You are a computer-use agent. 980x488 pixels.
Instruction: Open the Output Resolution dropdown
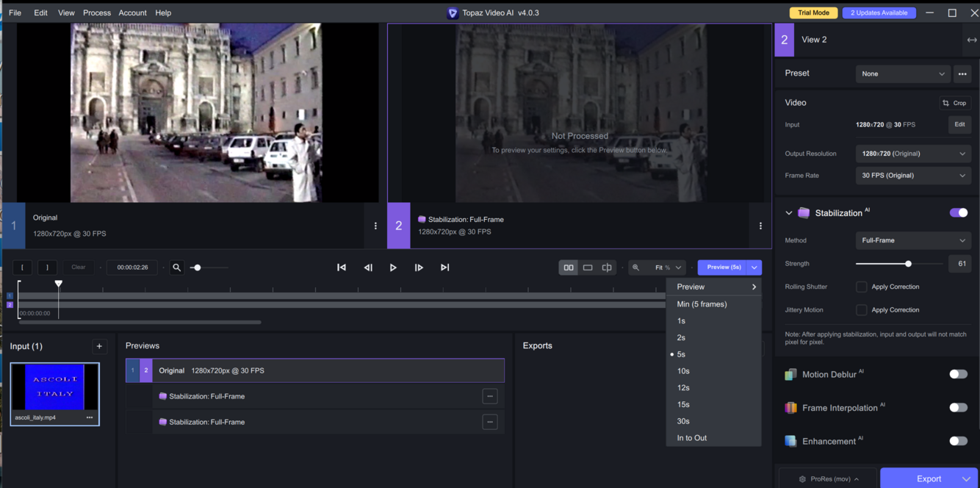(x=913, y=154)
